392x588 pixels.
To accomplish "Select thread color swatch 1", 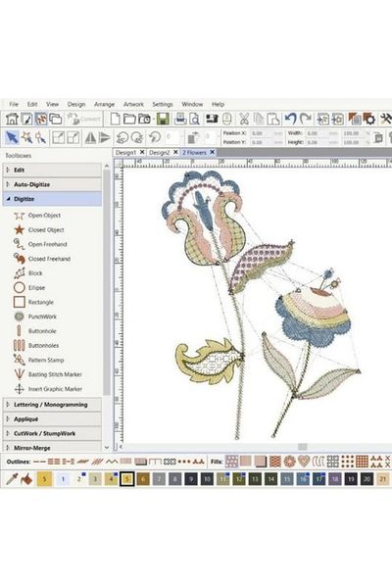I will click(x=63, y=479).
